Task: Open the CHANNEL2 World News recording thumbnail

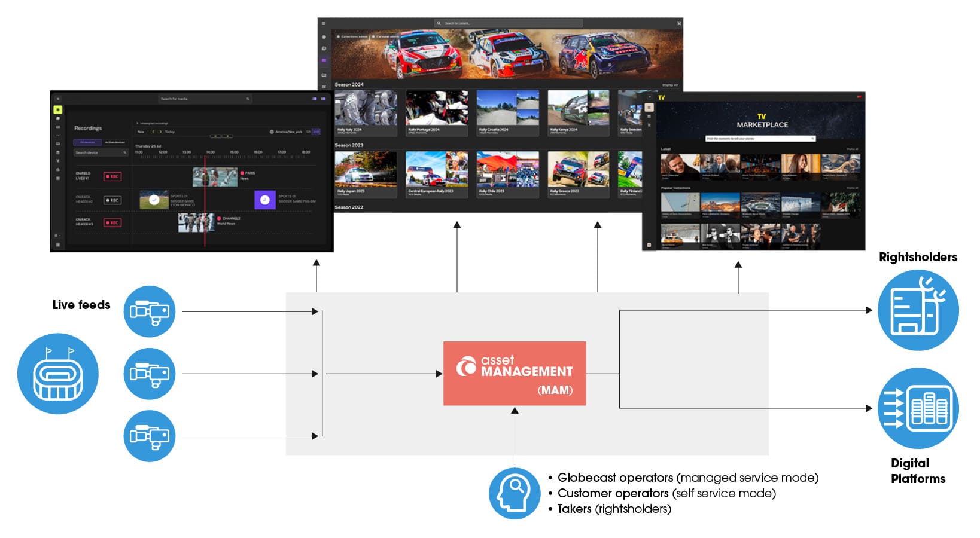Action: pyautogui.click(x=196, y=222)
